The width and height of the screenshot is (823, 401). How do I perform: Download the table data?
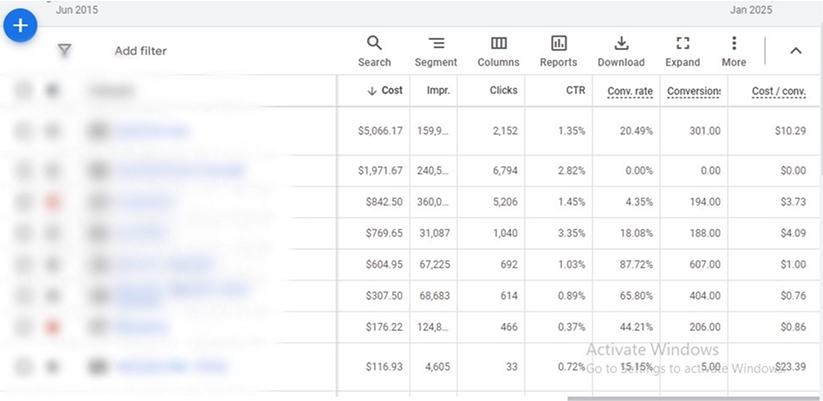click(621, 51)
